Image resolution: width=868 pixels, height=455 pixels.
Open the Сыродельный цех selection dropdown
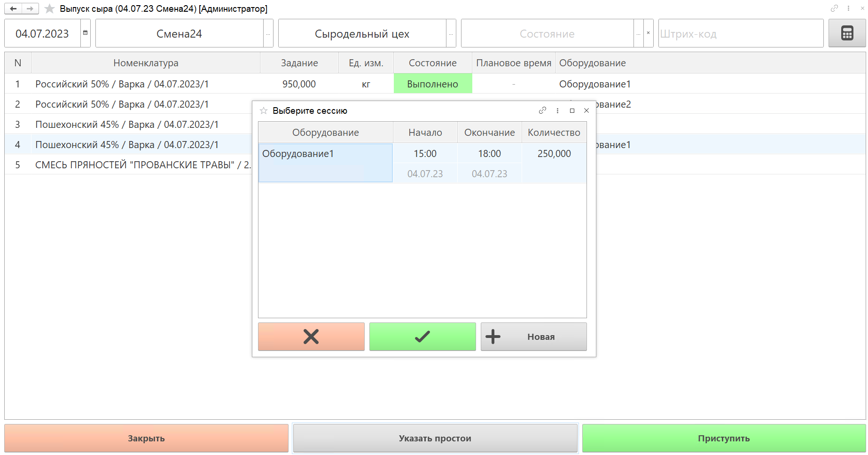point(451,34)
